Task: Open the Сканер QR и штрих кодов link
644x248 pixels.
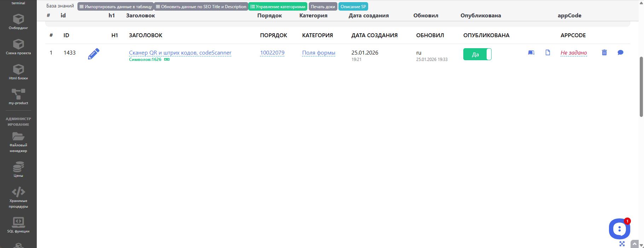Action: (x=180, y=53)
